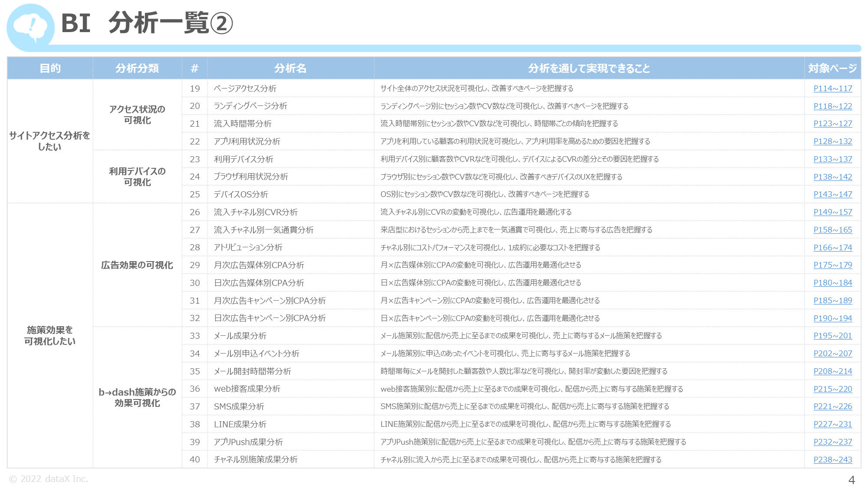
Task: Click 月次広告媒体別CPA分析 row name
Action: point(259,265)
